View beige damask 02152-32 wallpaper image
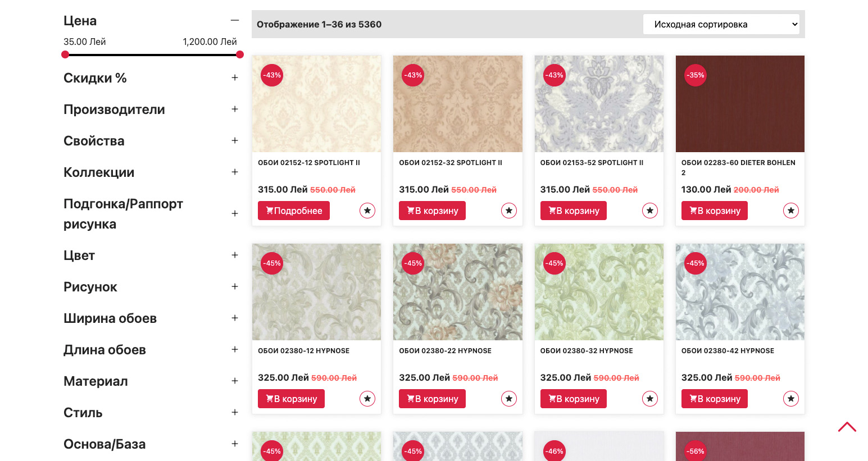 point(458,104)
